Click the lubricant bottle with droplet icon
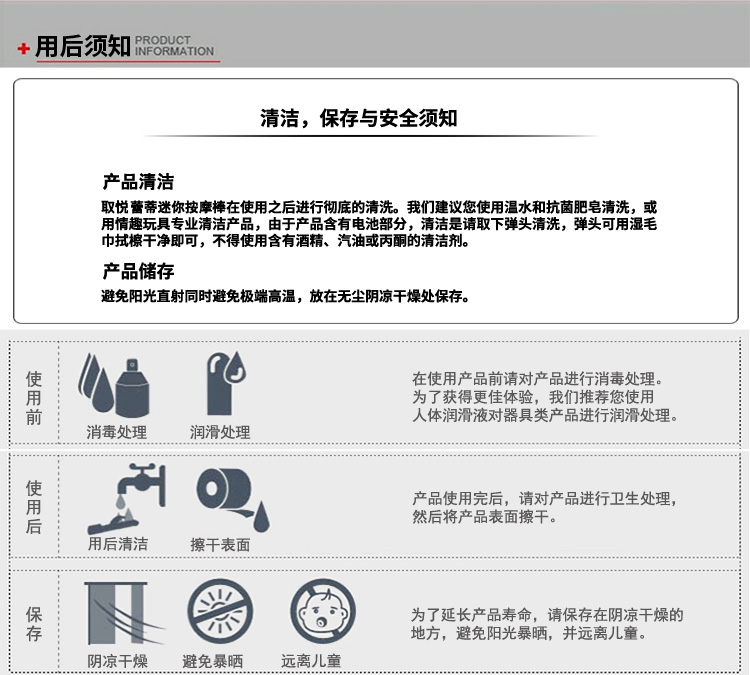This screenshot has height=675, width=750. click(225, 383)
